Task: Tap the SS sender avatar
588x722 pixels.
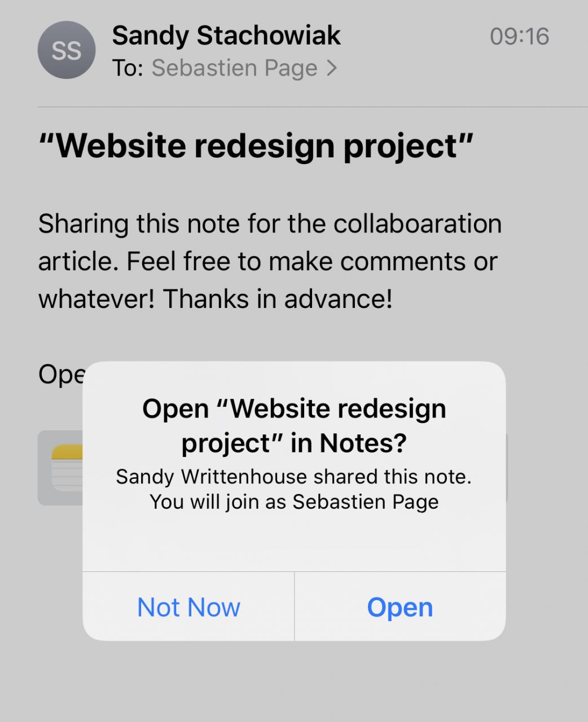Action: (66, 50)
